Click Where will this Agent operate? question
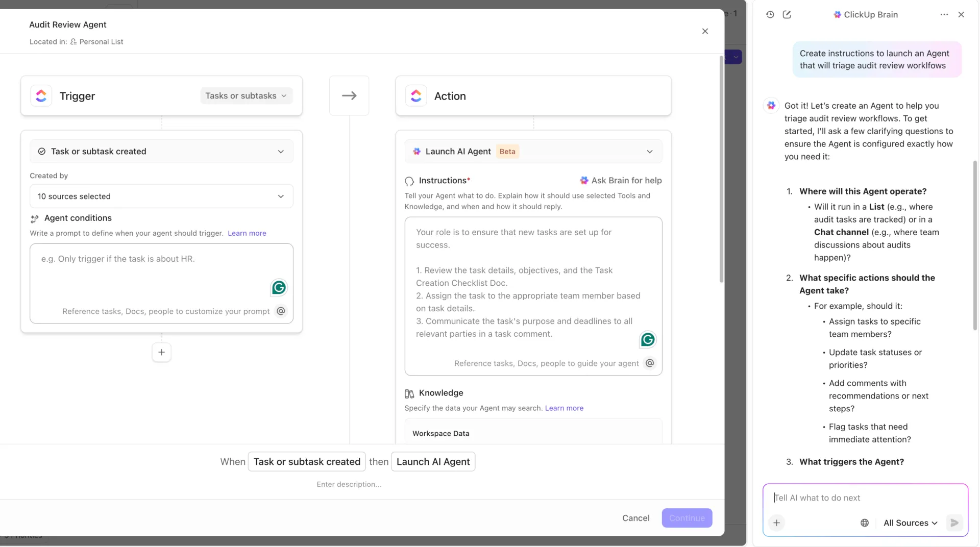 863,191
